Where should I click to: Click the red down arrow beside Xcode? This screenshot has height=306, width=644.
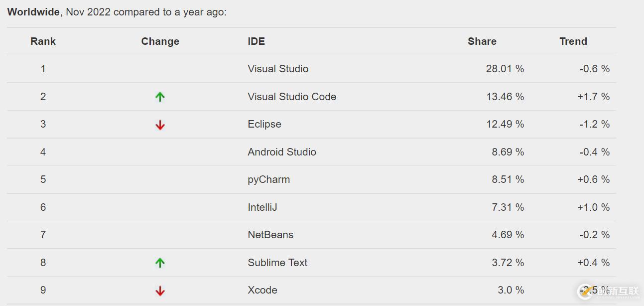[x=160, y=291]
